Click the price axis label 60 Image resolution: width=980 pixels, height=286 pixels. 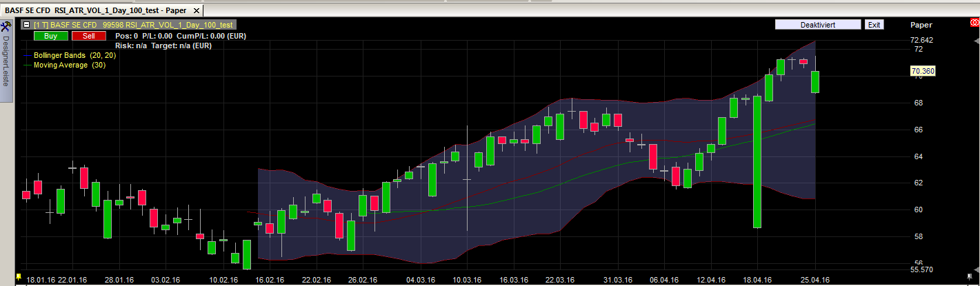(918, 210)
